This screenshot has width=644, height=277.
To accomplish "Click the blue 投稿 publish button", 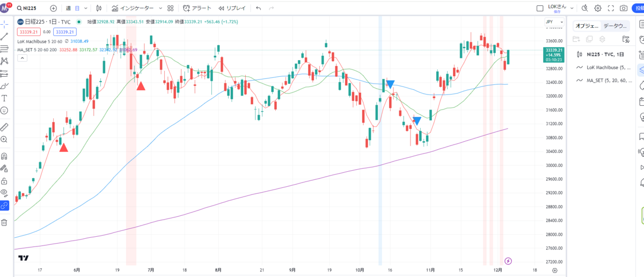I will [638, 9].
